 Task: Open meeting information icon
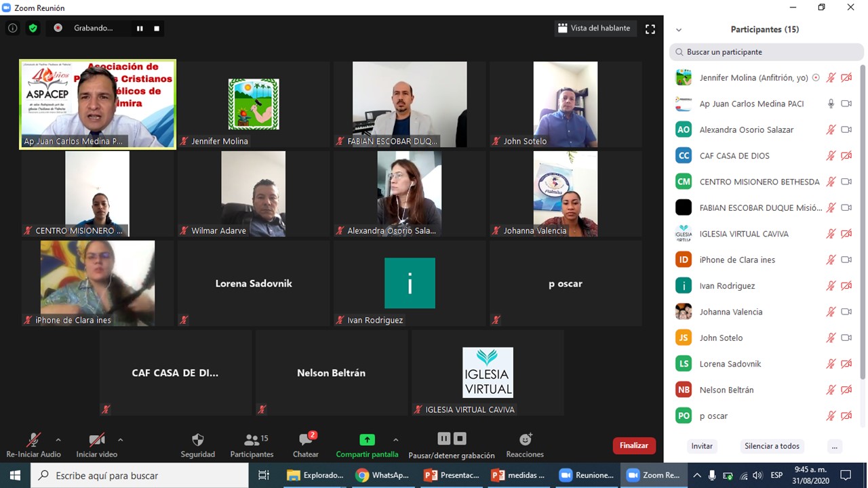coord(12,28)
